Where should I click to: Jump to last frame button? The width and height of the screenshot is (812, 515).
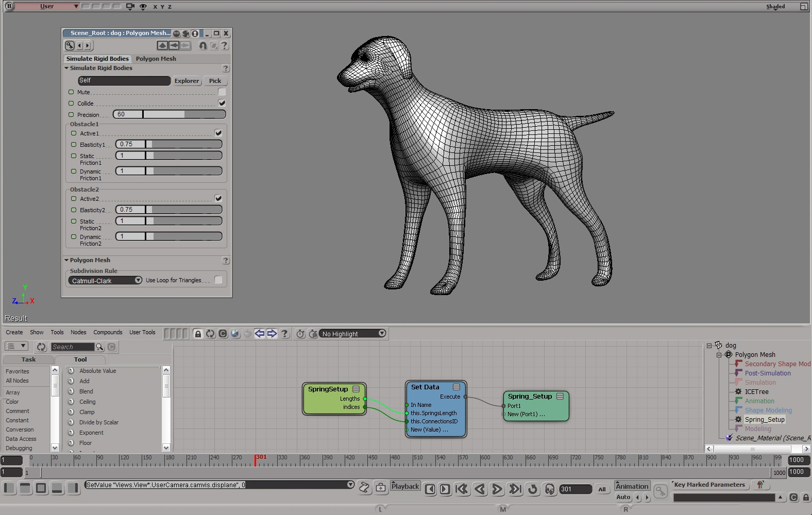(515, 489)
